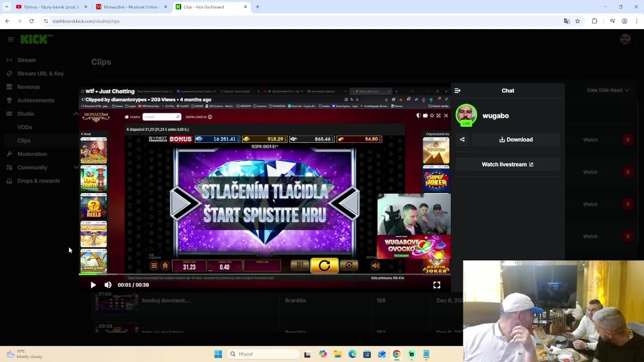Image resolution: width=644 pixels, height=362 pixels.
Task: Go to Kick home via logo
Action: [x=37, y=39]
